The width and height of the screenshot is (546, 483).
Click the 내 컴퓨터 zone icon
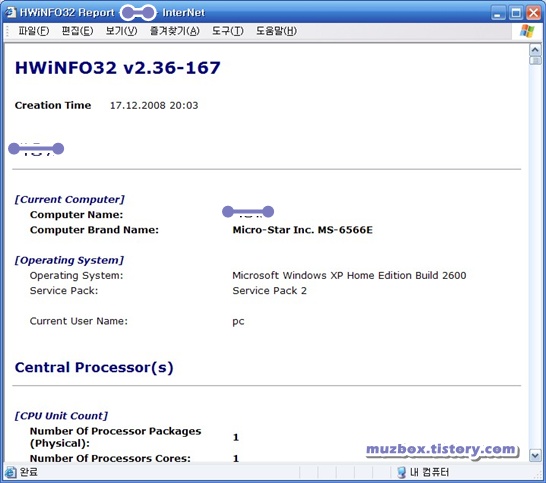pos(401,472)
